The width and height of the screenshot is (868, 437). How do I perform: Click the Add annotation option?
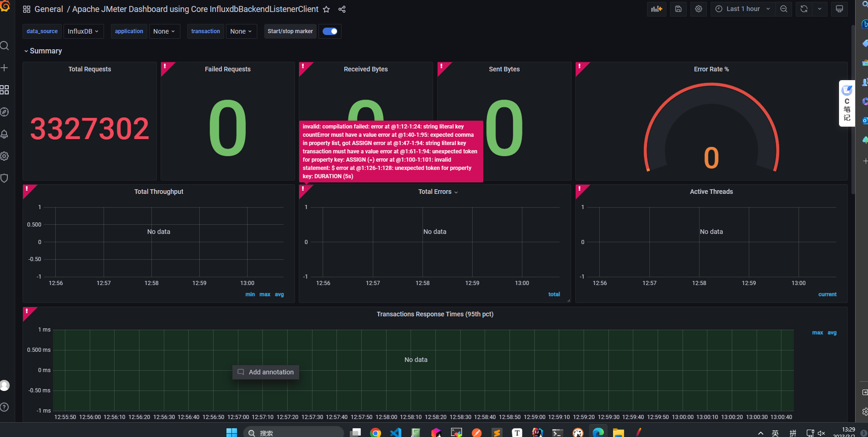(266, 372)
